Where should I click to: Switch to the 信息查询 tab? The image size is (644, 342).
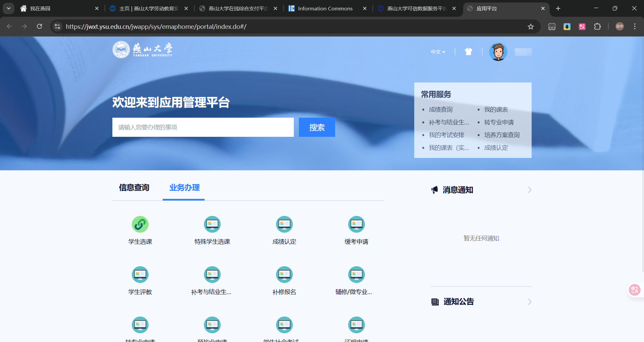tap(134, 188)
